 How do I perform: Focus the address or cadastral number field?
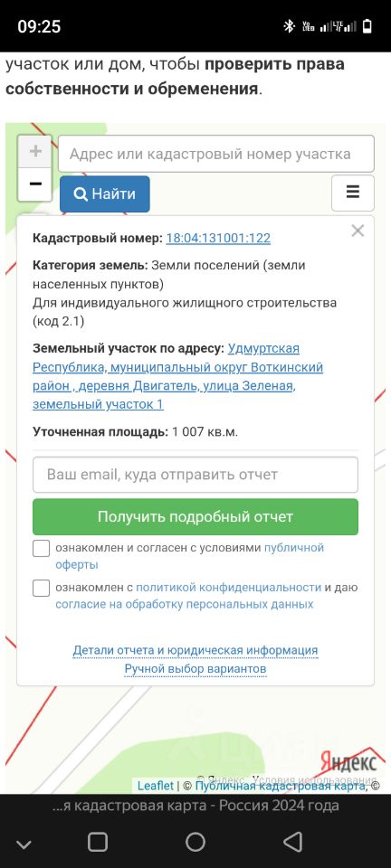pos(216,154)
